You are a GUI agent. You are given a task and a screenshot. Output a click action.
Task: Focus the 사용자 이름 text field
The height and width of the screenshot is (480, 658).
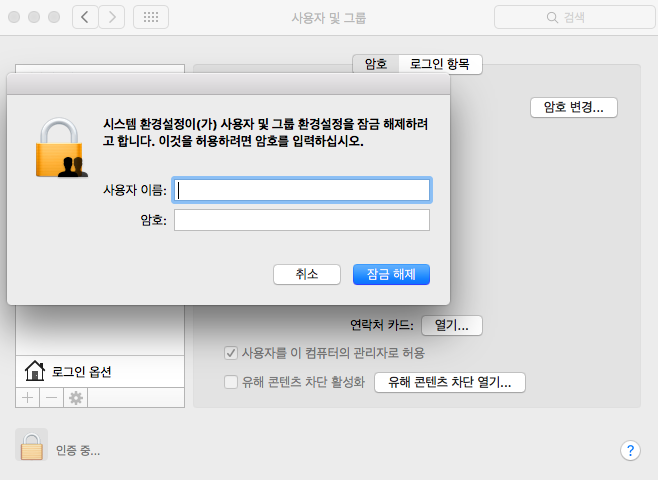click(302, 190)
